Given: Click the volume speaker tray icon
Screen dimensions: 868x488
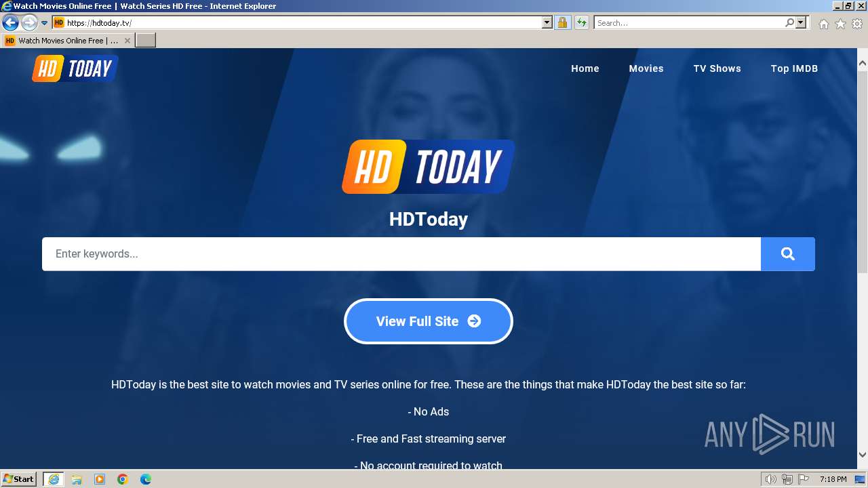Looking at the screenshot, I should [x=771, y=479].
